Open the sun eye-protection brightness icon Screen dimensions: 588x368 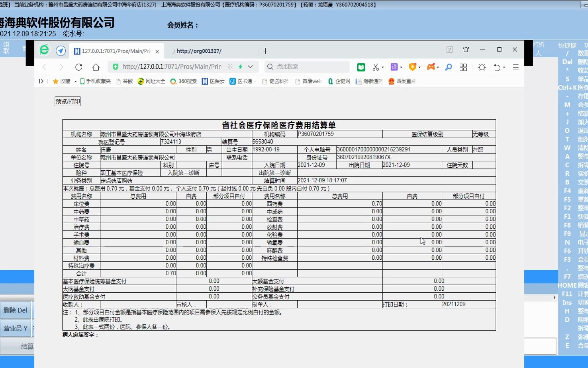click(482, 67)
